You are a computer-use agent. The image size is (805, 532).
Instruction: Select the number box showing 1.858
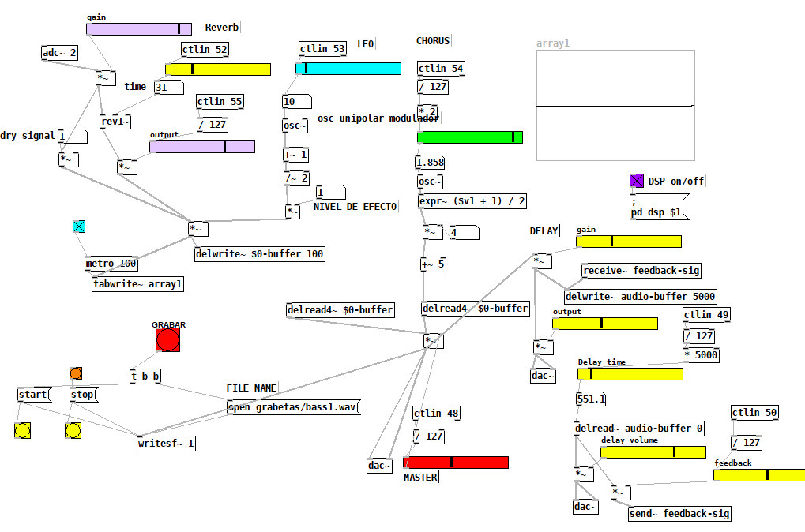(x=430, y=163)
